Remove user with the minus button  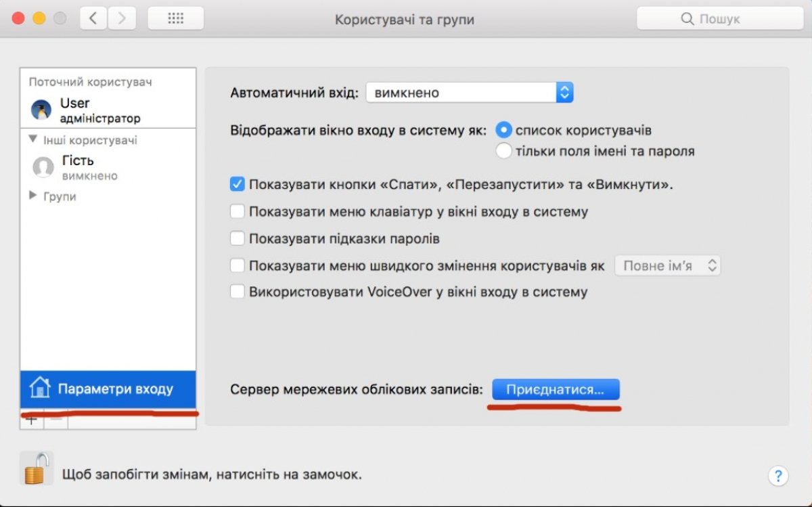pyautogui.click(x=56, y=419)
